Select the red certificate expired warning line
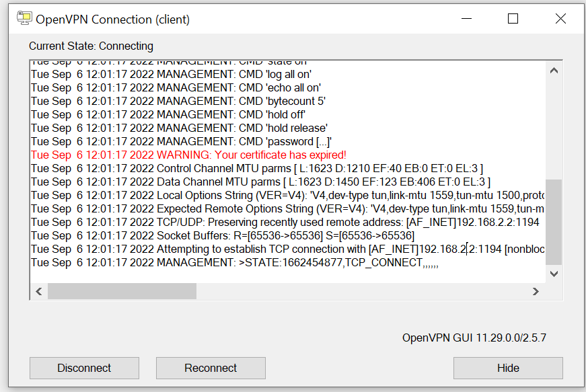This screenshot has height=392, width=586. coord(188,155)
